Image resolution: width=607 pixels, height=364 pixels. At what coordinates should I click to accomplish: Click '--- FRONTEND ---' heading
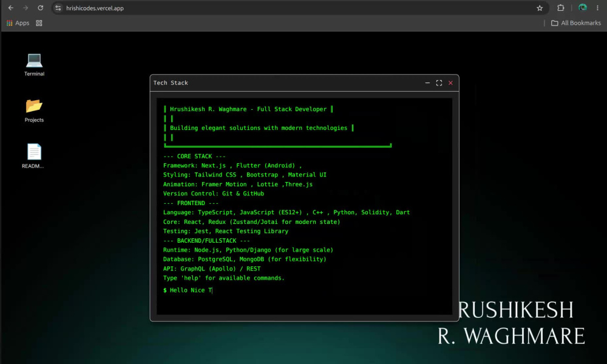pos(191,203)
